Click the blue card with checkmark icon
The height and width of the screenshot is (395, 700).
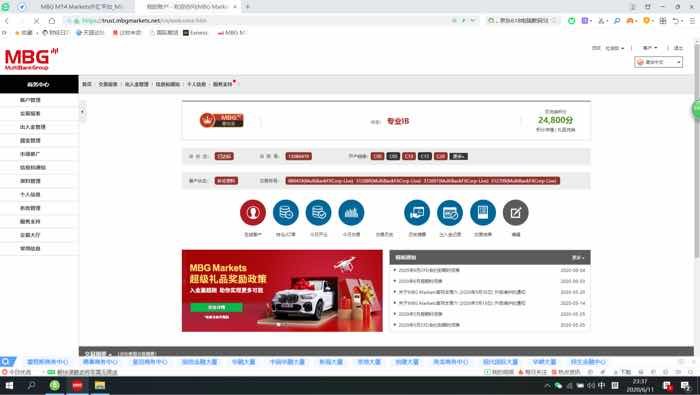pos(450,213)
